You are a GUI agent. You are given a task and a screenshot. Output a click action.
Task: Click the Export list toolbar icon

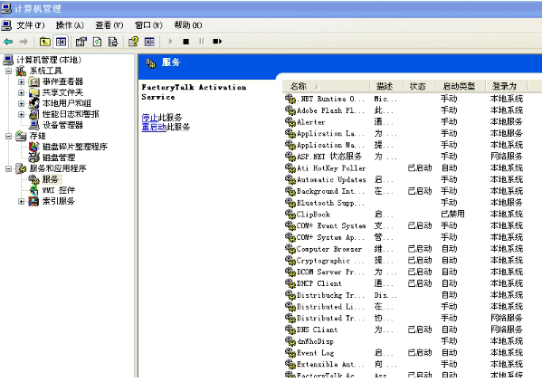[x=113, y=42]
